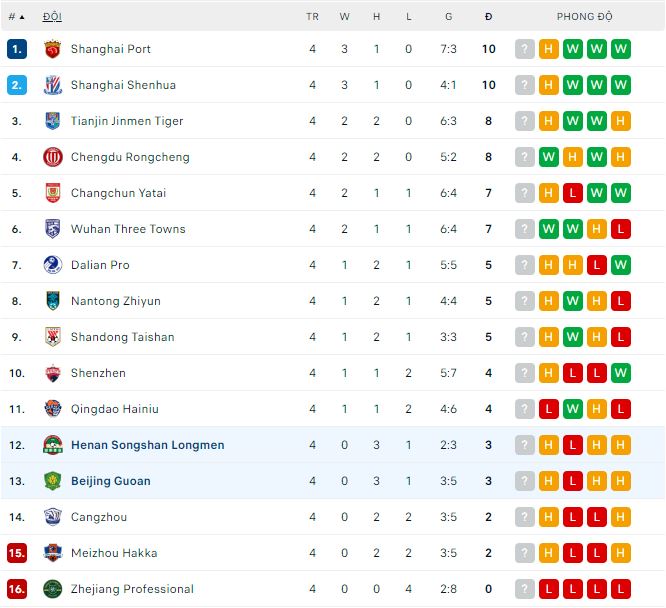Click the Tianjin Jinmen Tiger crest

[53, 121]
